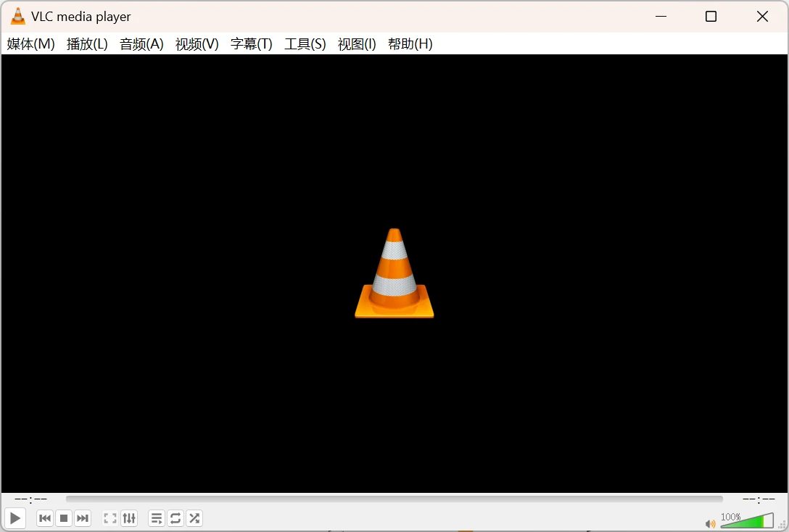Viewport: 789px width, 532px height.
Task: Open the 媒体(M) menu
Action: [31, 44]
